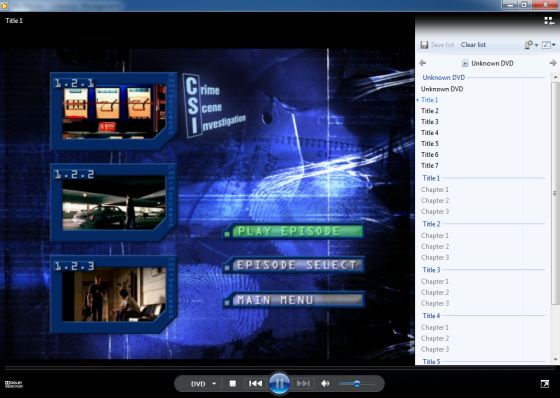This screenshot has width=560, height=398.
Task: Open the DVD menu dropdown arrow
Action: coord(214,384)
